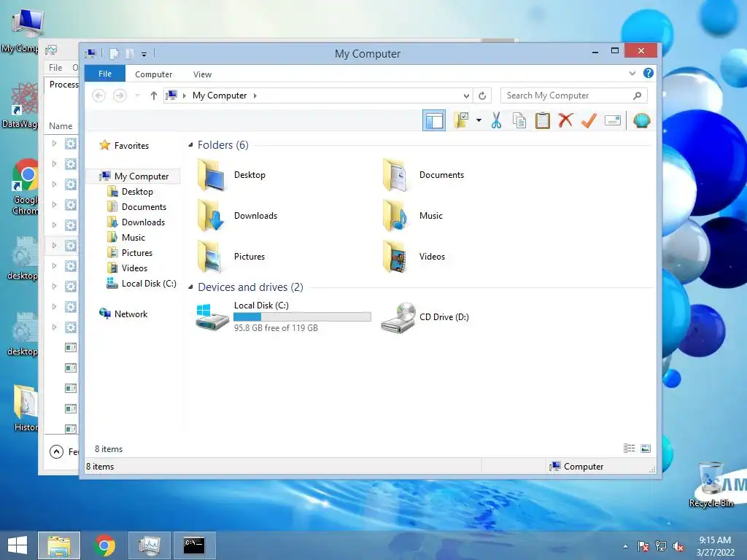Image resolution: width=747 pixels, height=560 pixels.
Task: Switch to the Computer ribbon tab
Action: pyautogui.click(x=153, y=74)
